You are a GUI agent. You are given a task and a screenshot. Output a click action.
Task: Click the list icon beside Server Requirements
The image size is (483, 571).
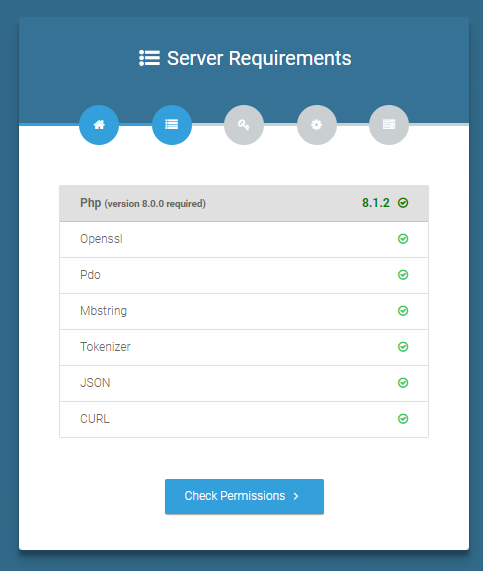149,58
